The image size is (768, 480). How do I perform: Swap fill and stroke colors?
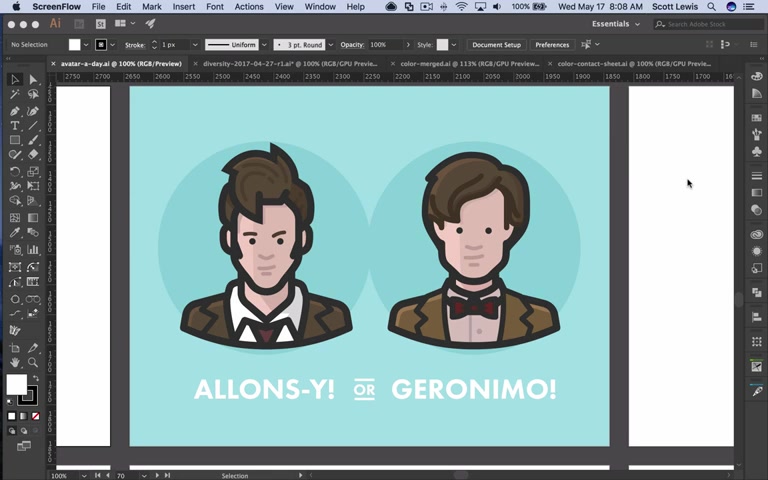click(x=36, y=378)
